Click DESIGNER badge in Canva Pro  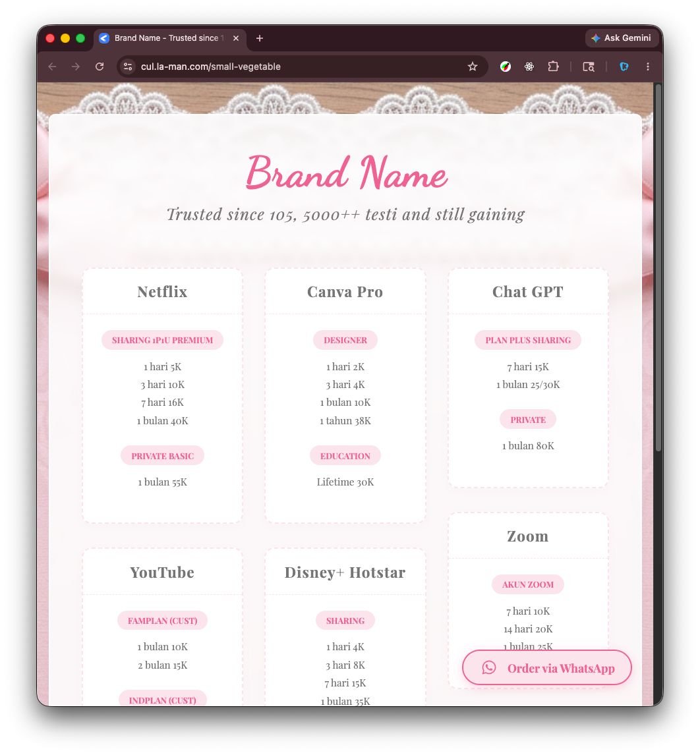coord(345,340)
